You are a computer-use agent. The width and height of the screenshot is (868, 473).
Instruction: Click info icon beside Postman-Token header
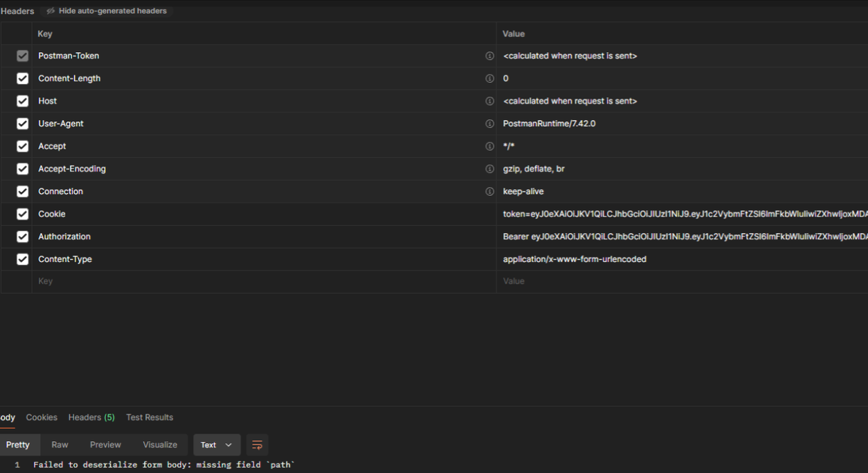pos(490,56)
